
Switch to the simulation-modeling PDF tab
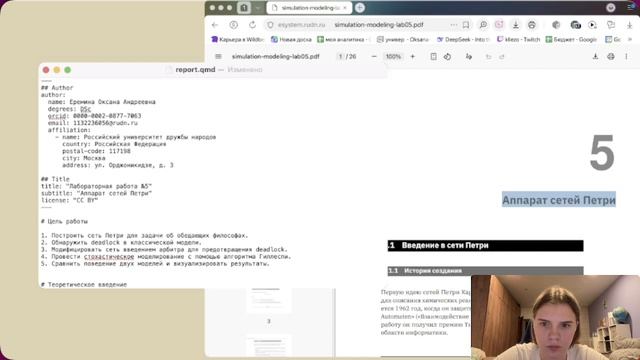coord(309,8)
